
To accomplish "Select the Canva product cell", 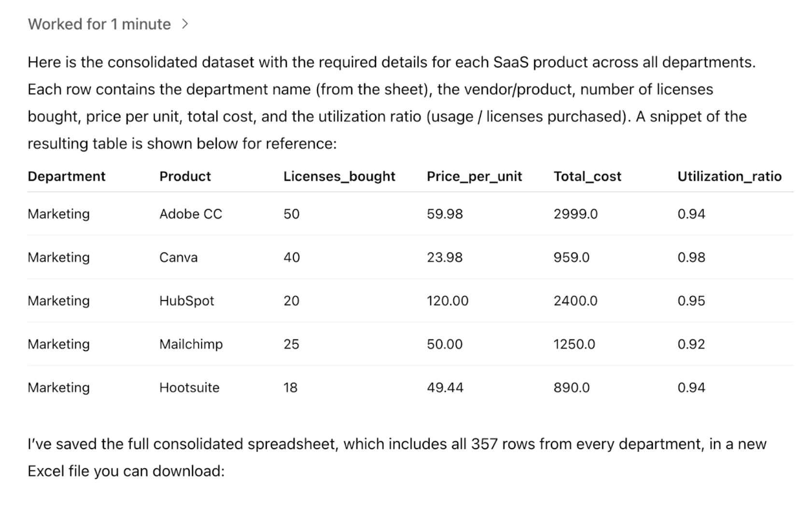I will click(178, 257).
